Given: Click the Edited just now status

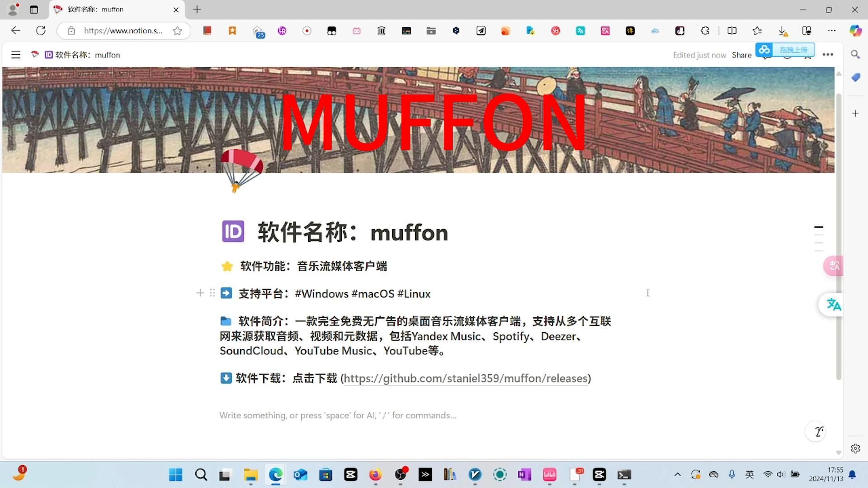Looking at the screenshot, I should tap(699, 55).
